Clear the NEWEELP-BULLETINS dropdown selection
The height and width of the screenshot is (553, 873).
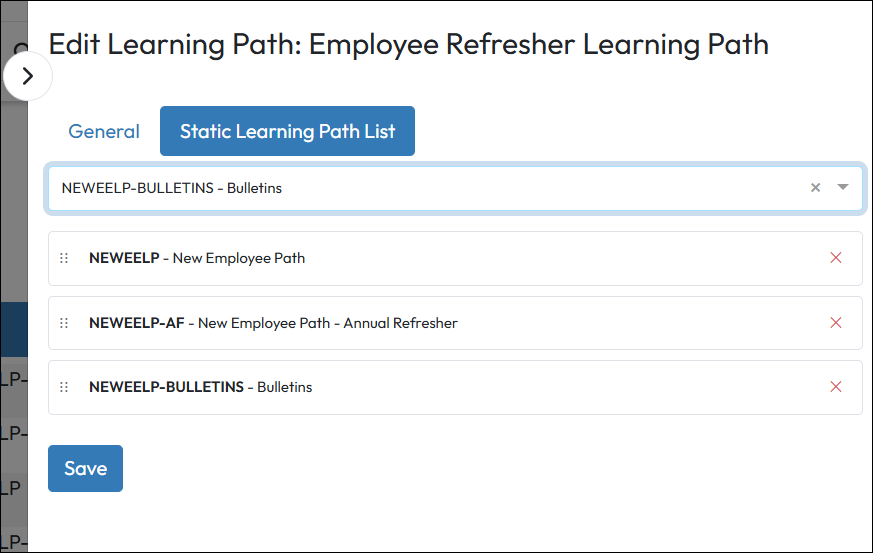click(815, 187)
